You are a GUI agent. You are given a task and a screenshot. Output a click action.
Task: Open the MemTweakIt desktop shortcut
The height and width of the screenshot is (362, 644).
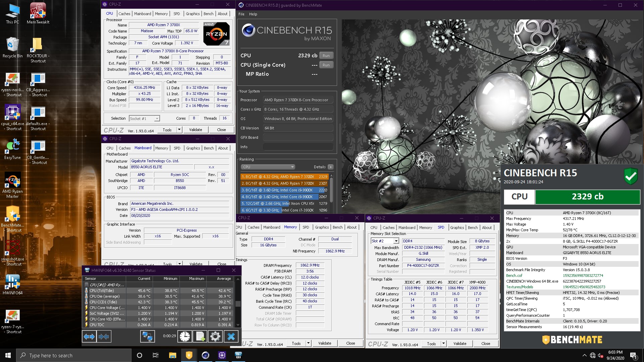coord(38,13)
